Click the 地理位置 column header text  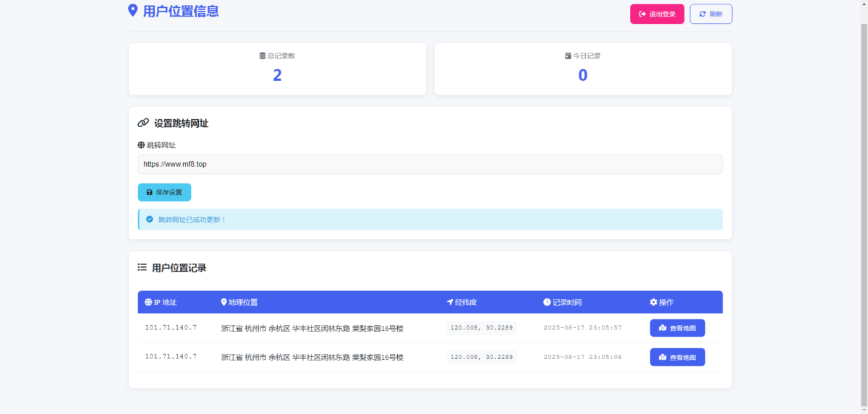[x=243, y=302]
